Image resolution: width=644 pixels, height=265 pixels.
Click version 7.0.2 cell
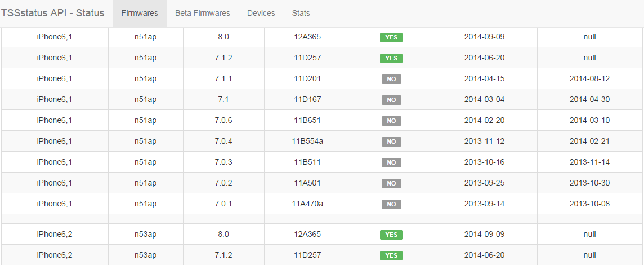click(x=223, y=183)
